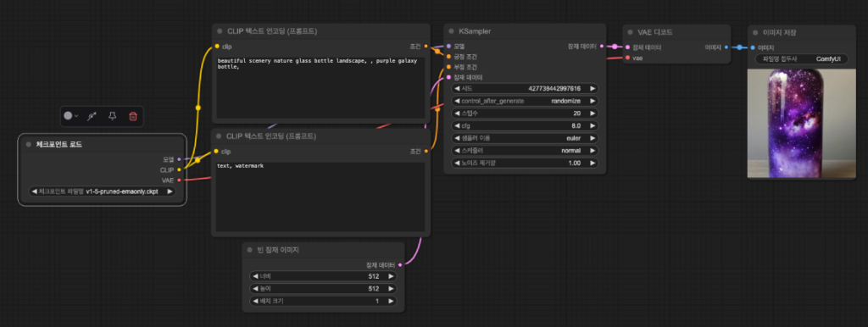Click the VAE output socket on 체크포인트 로드
This screenshot has width=868, height=327.
click(x=179, y=180)
